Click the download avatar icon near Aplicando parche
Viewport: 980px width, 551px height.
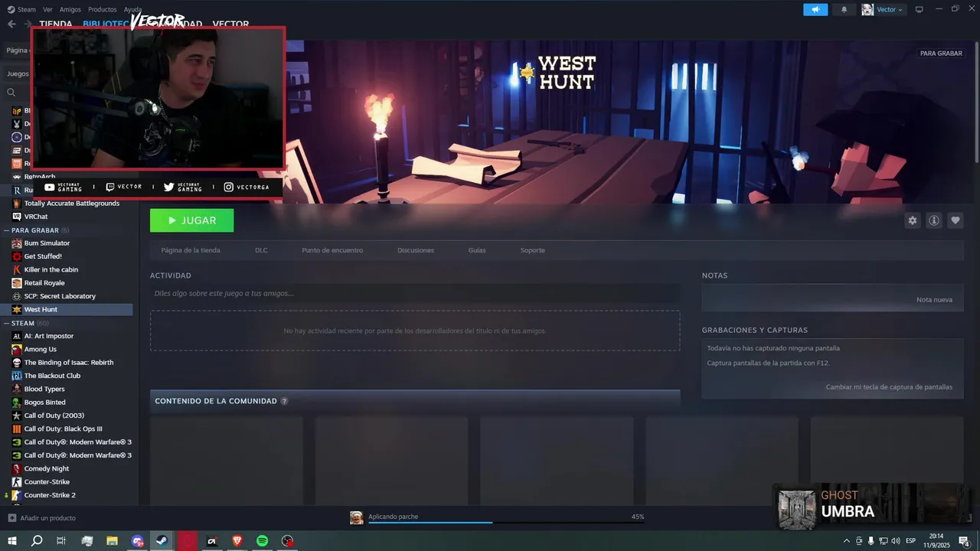356,518
